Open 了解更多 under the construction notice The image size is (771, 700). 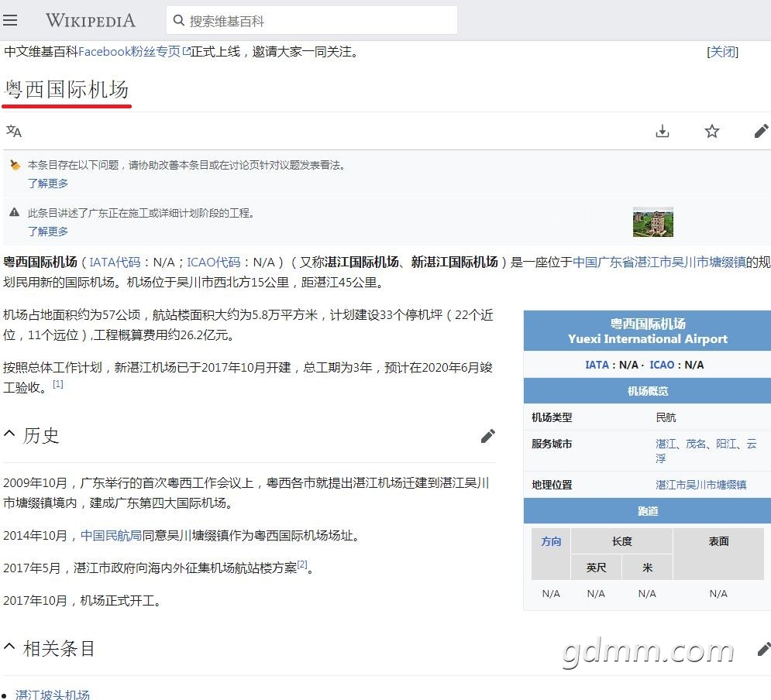pos(48,232)
